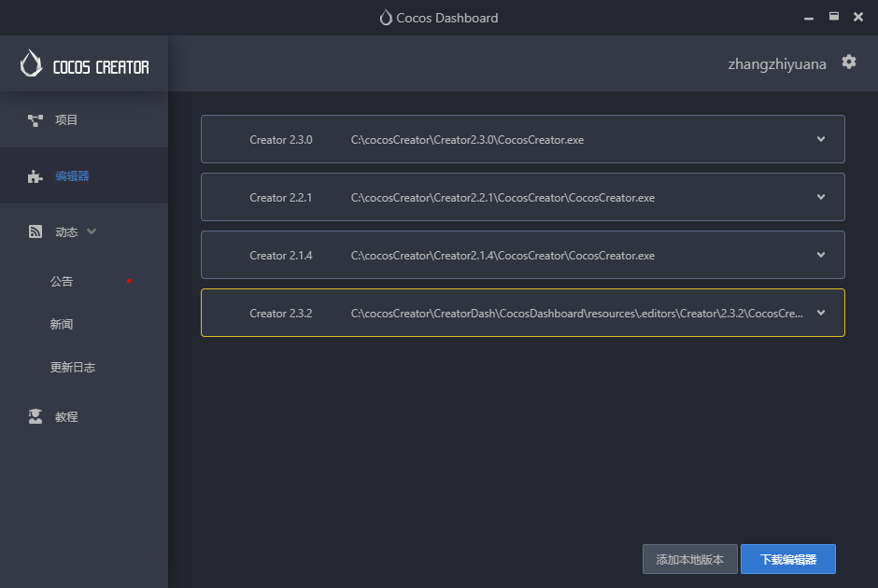Click the 添加本地版本 button
The image size is (878, 588).
(690, 559)
